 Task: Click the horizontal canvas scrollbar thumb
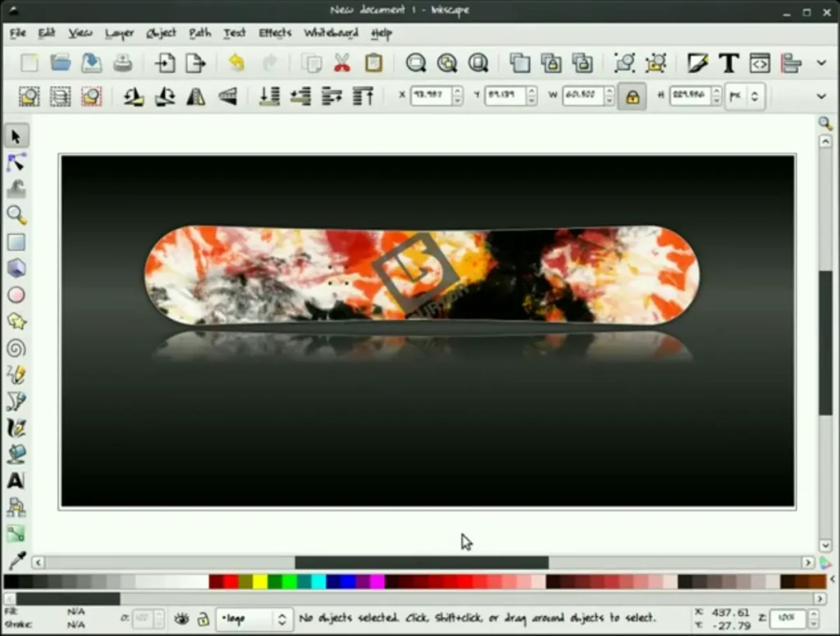pos(422,562)
